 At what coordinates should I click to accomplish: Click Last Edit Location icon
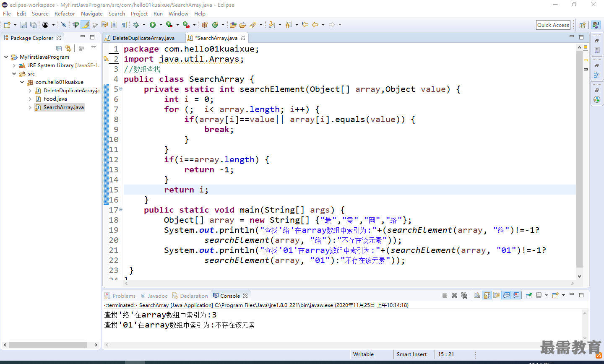(305, 25)
